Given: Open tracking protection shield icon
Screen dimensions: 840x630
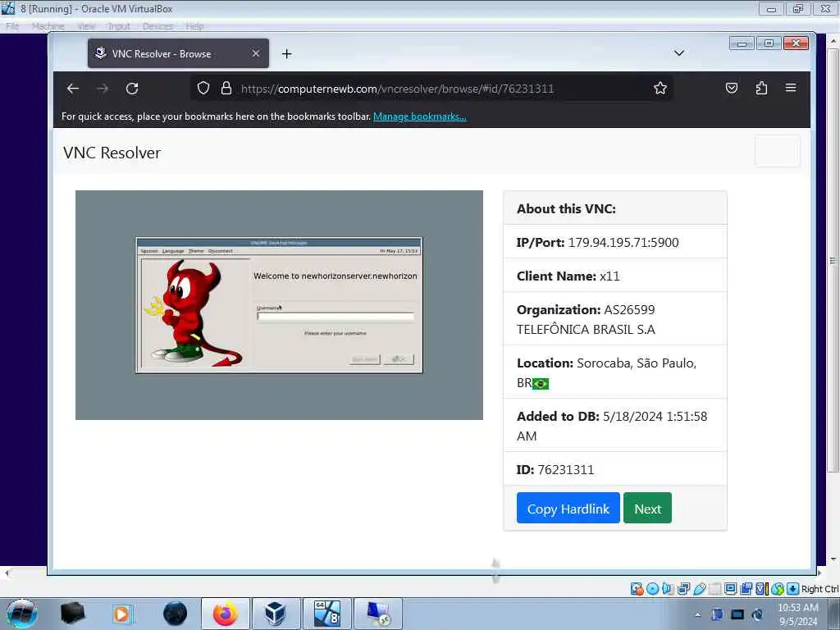Looking at the screenshot, I should tap(203, 88).
